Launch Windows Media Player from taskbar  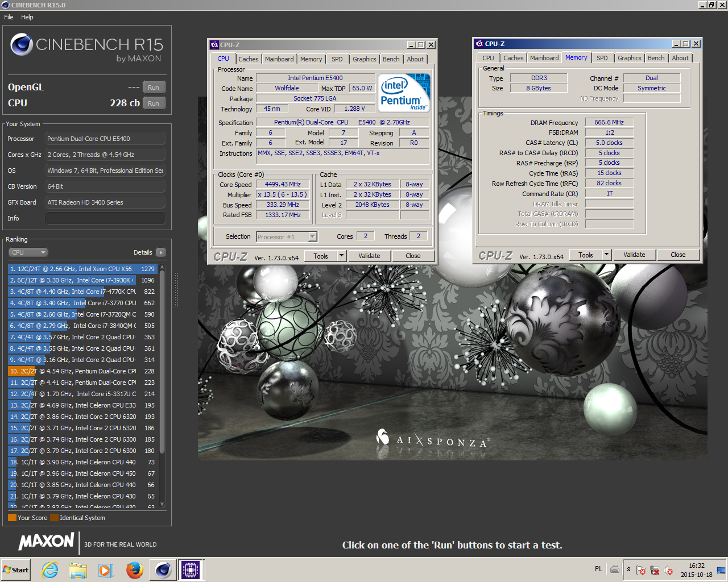point(106,570)
